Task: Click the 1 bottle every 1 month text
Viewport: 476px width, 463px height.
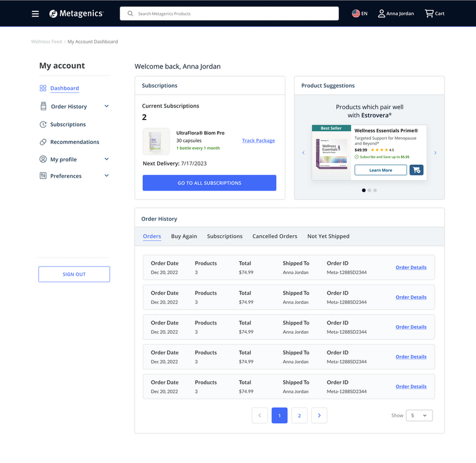Action: [198, 148]
